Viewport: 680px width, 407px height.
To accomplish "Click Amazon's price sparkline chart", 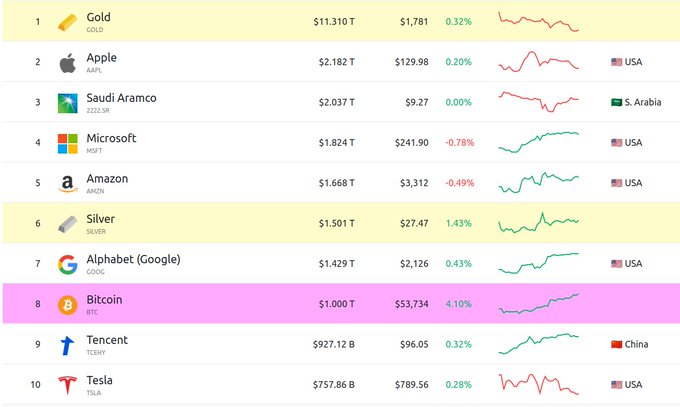I will click(x=539, y=183).
